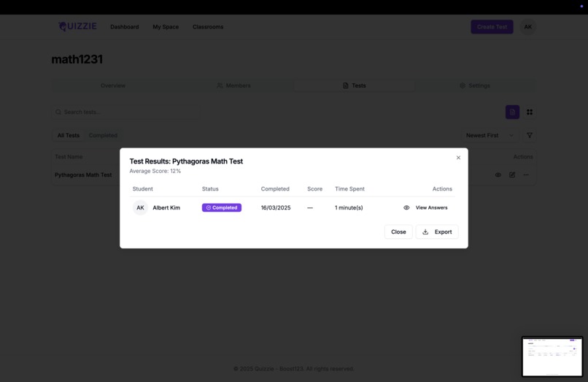Open the Classrooms nav item

coord(208,27)
